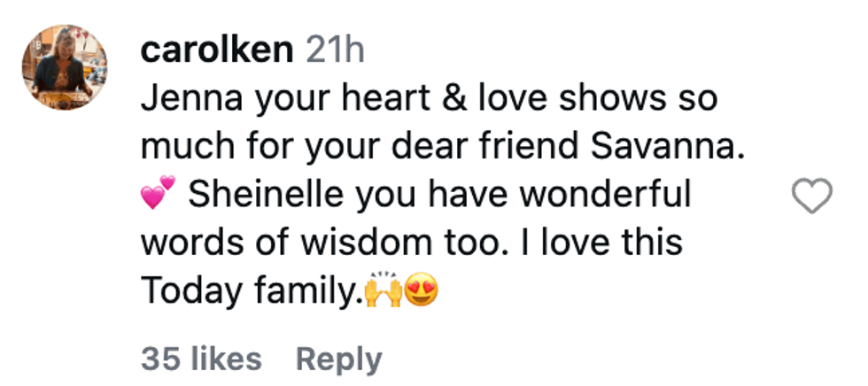
Task: View the 35 likes list
Action: (x=201, y=359)
